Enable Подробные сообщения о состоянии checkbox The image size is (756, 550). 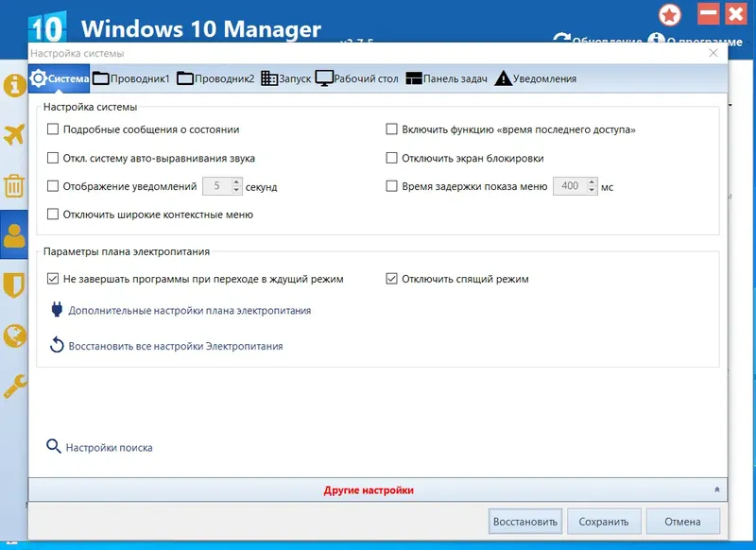pos(53,129)
